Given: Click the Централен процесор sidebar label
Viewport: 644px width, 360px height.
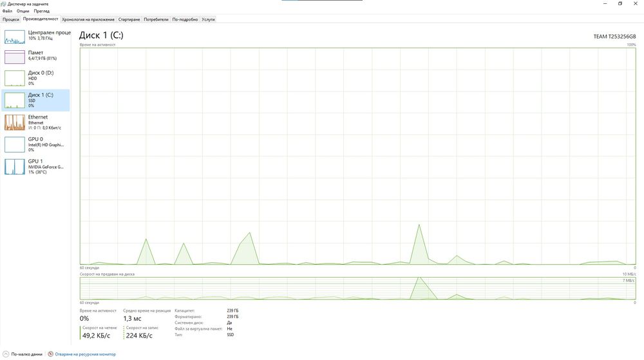Looking at the screenshot, I should pyautogui.click(x=50, y=32).
